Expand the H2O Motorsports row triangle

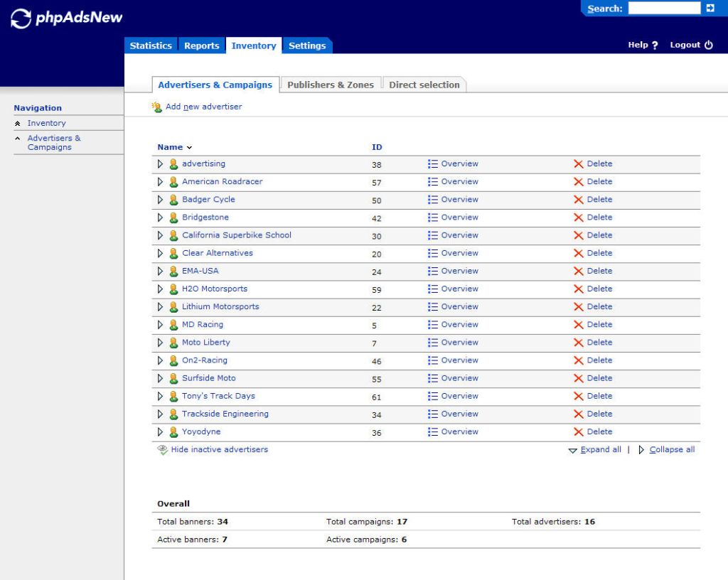coord(160,289)
